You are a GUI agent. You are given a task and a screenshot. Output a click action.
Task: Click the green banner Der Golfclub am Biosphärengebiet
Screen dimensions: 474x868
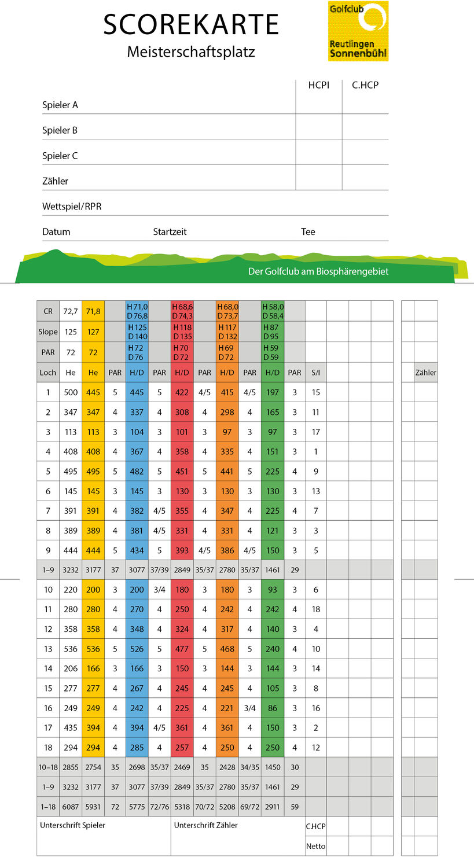point(237,267)
